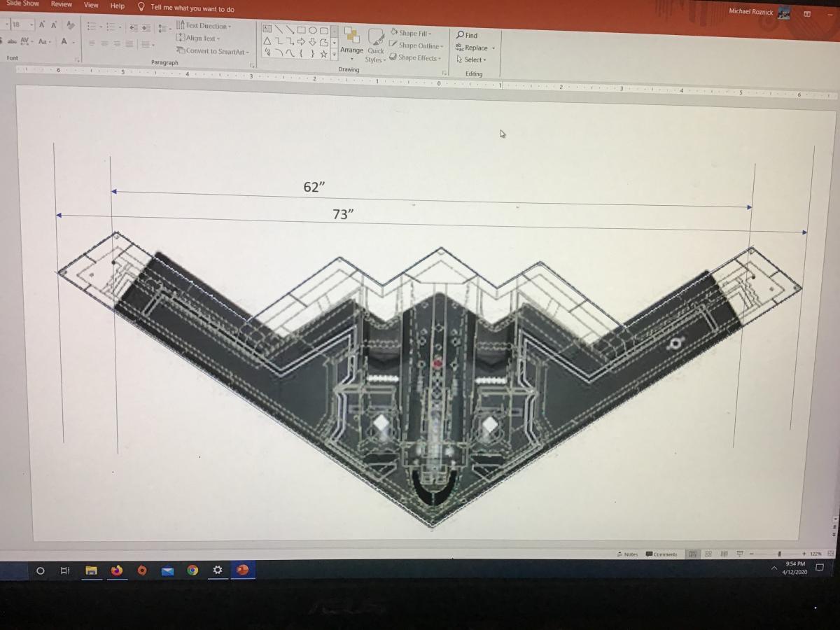Screen dimensions: 840x630
Task: Open the Paragraph dialog launcher
Action: (x=253, y=64)
